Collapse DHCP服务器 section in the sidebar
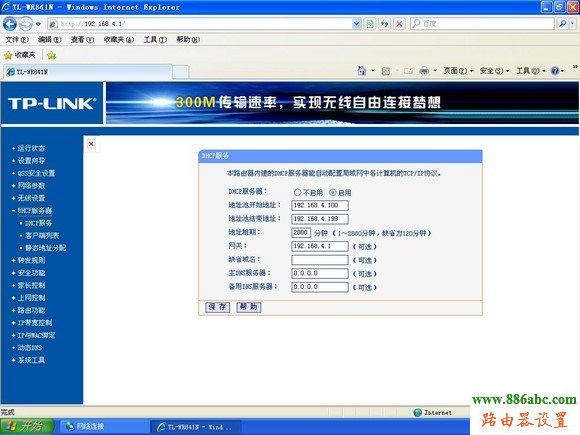 pyautogui.click(x=35, y=210)
